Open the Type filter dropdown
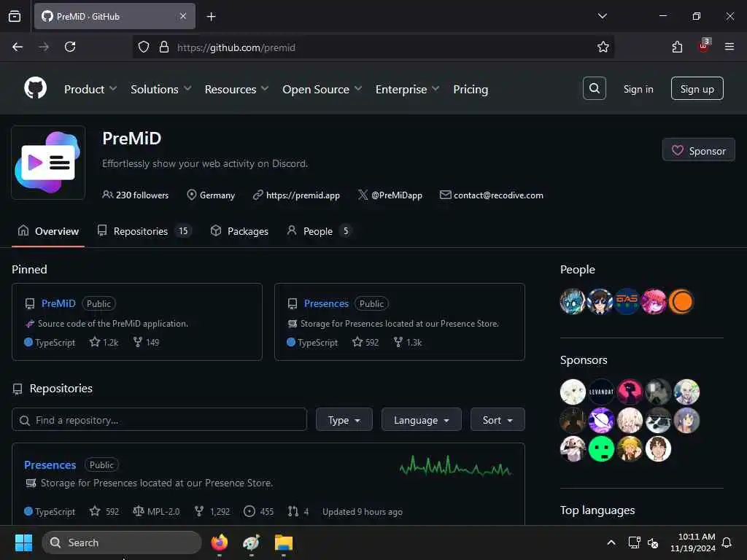This screenshot has height=560, width=747. pos(344,419)
